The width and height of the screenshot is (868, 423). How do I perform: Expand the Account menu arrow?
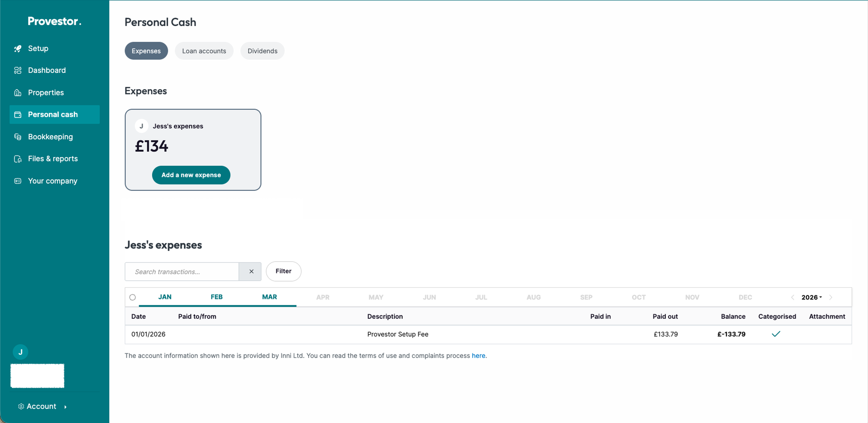[x=65, y=407]
